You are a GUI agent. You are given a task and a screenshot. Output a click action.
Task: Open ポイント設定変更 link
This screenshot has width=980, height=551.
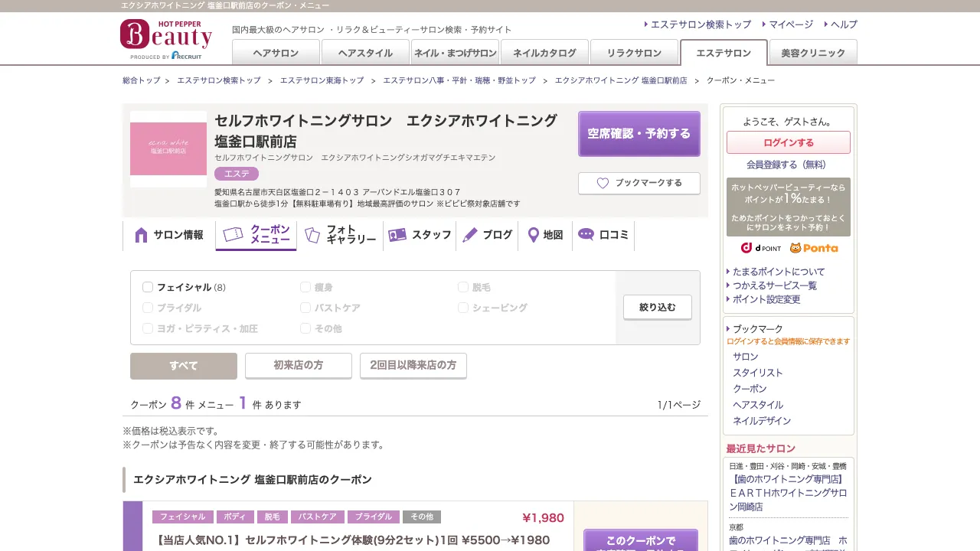766,299
